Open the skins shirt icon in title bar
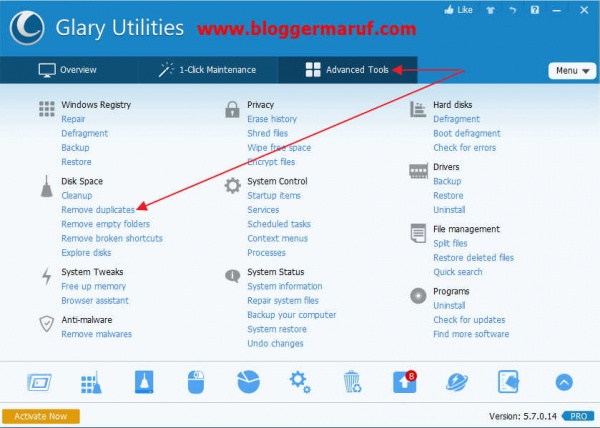Image resolution: width=600 pixels, height=428 pixels. pyautogui.click(x=490, y=10)
